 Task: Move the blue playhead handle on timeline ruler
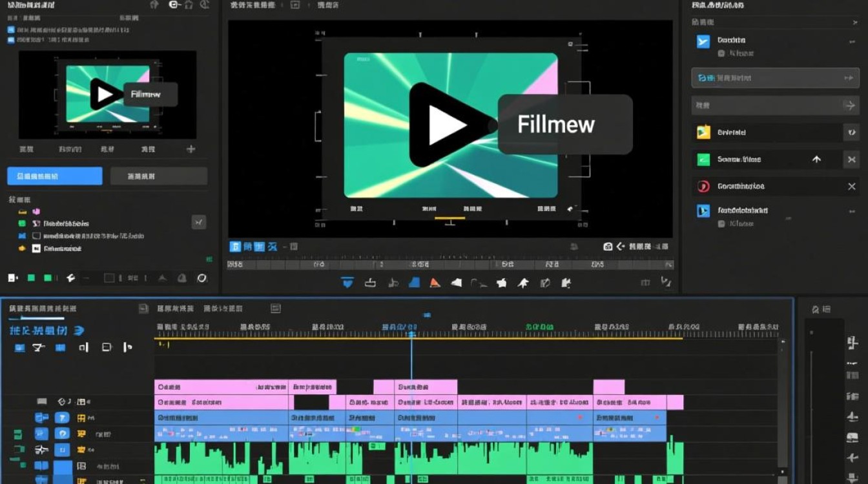411,333
